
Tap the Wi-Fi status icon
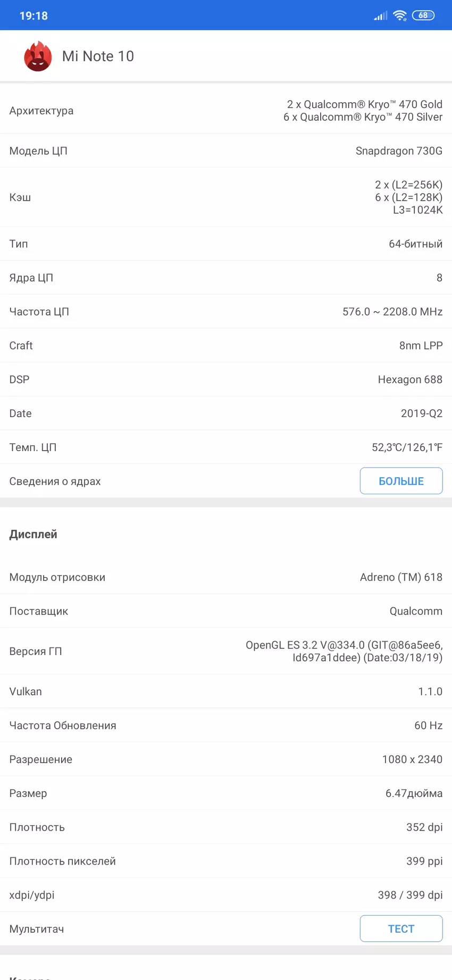tap(400, 15)
